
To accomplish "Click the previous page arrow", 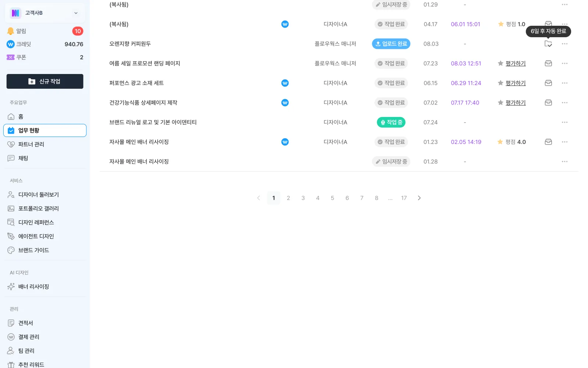I will click(x=258, y=198).
